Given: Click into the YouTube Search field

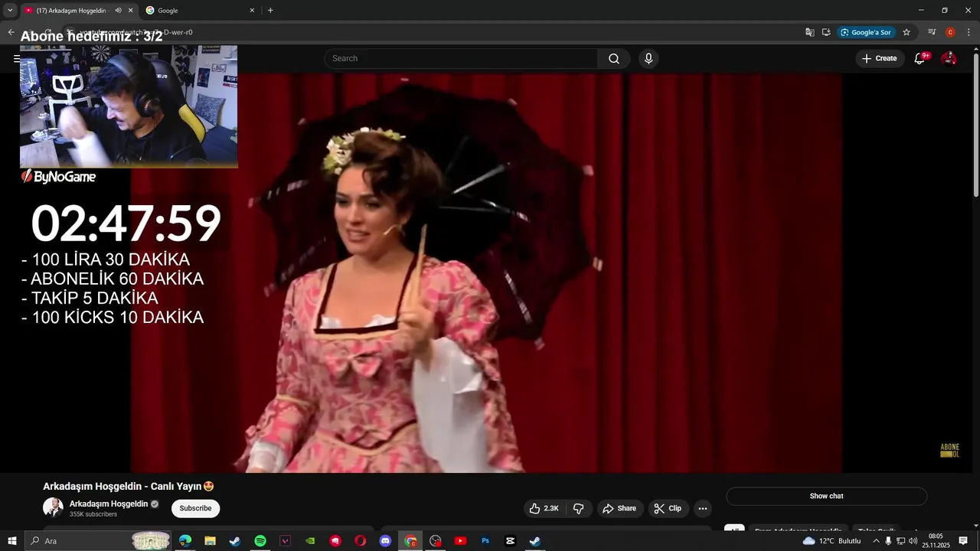Looking at the screenshot, I should click(x=461, y=59).
